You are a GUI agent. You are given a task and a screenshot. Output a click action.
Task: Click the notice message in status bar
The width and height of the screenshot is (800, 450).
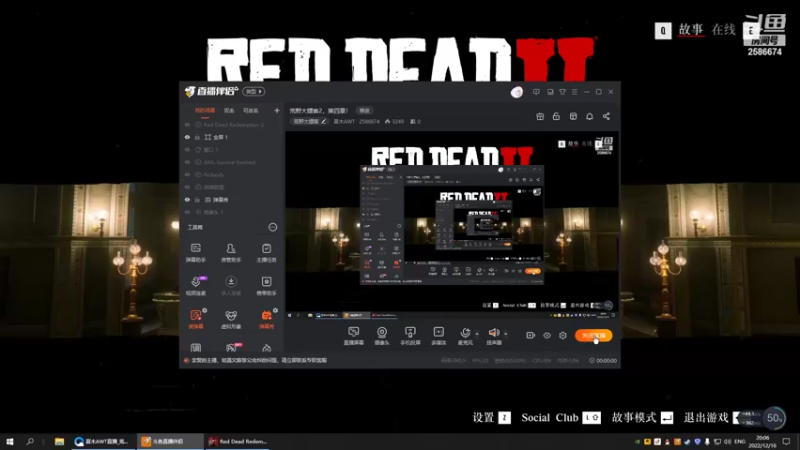259,360
